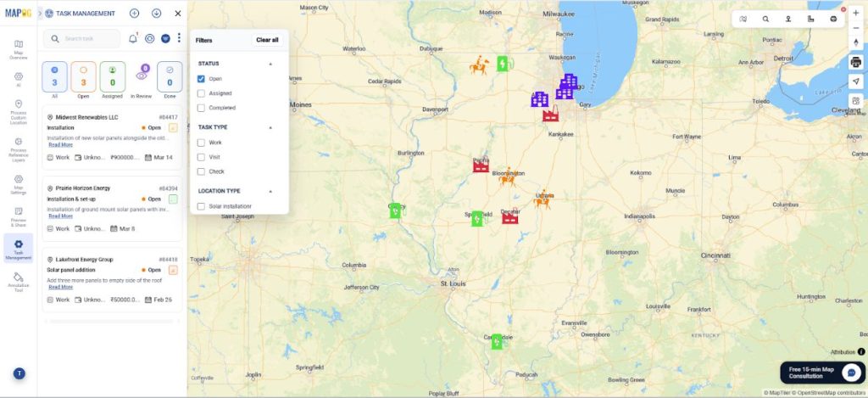Viewport: 868px width, 398px height.
Task: Click Clear all in Filters panel
Action: point(267,40)
